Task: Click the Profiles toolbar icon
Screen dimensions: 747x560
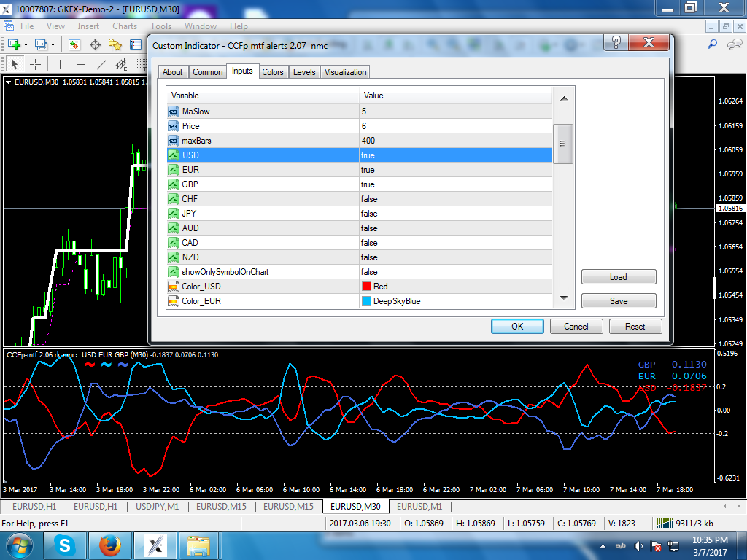Action: tap(41, 44)
